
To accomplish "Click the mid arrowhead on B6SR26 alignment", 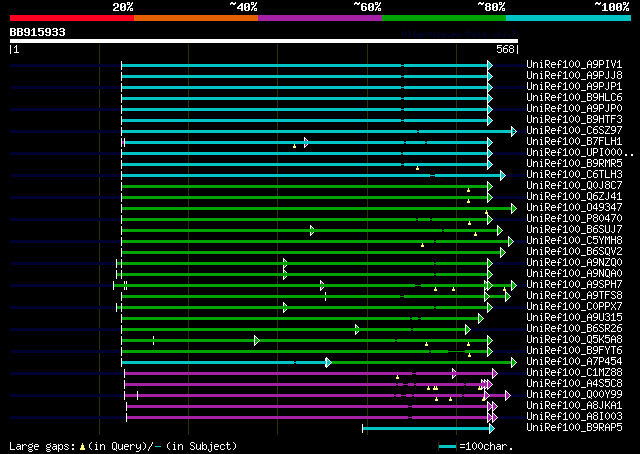I will [357, 330].
